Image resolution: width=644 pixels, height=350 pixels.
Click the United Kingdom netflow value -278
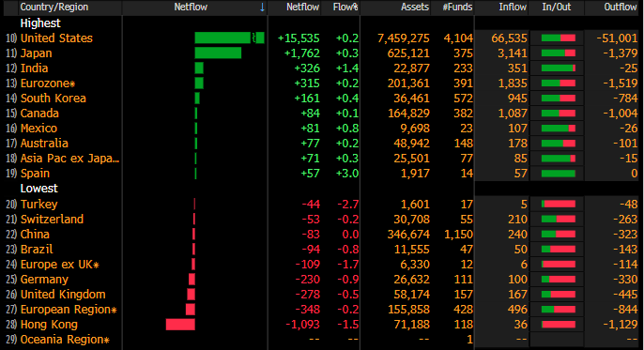pyautogui.click(x=308, y=295)
